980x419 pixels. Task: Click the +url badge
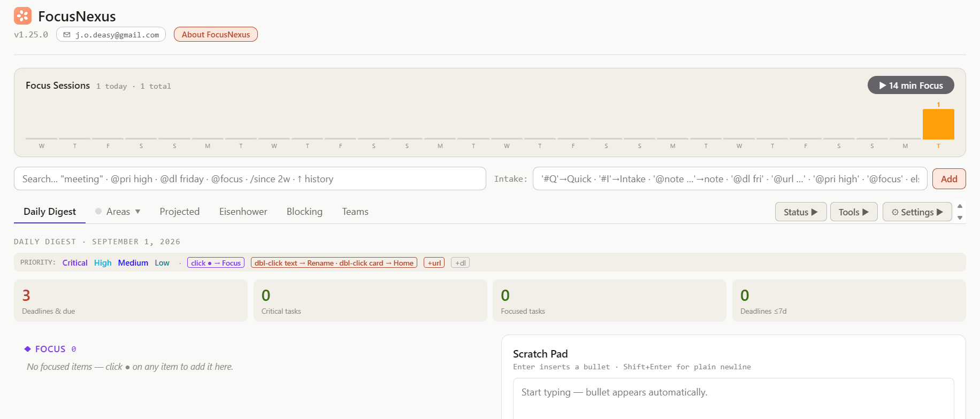click(434, 262)
